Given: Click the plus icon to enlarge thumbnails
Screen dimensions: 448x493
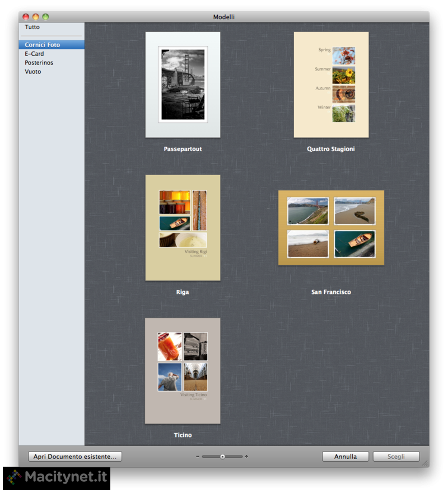Looking at the screenshot, I should (246, 457).
